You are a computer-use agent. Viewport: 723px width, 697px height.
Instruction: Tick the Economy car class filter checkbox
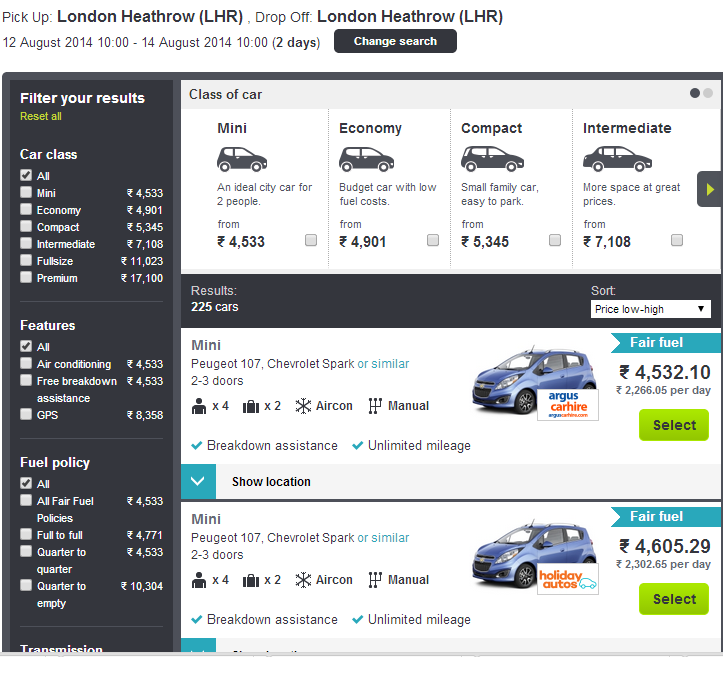tap(26, 210)
